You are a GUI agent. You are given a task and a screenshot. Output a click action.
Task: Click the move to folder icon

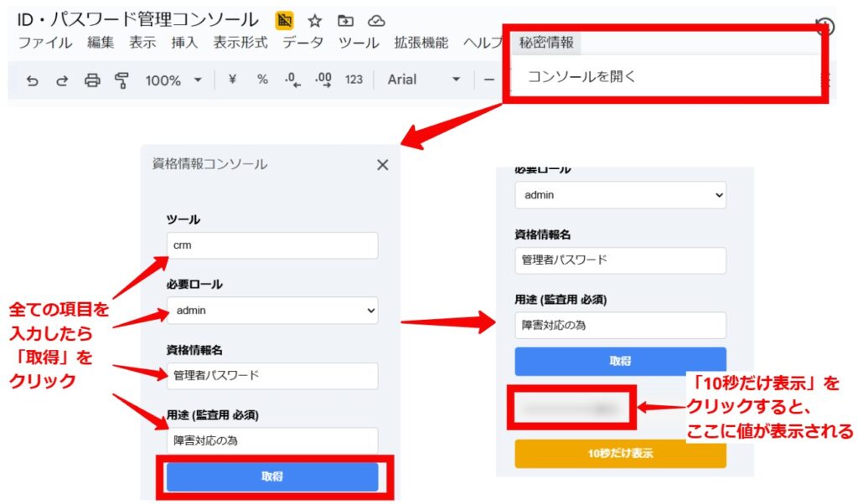point(345,21)
